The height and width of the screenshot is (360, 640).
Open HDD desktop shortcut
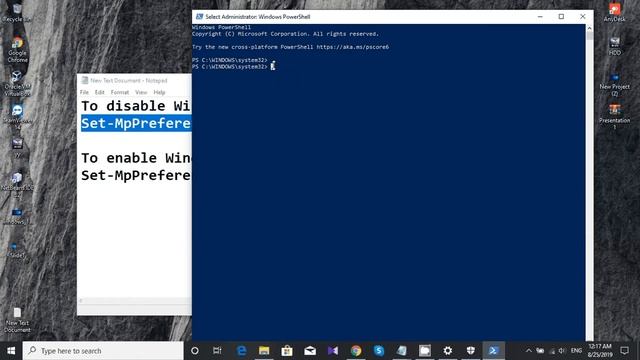614,46
